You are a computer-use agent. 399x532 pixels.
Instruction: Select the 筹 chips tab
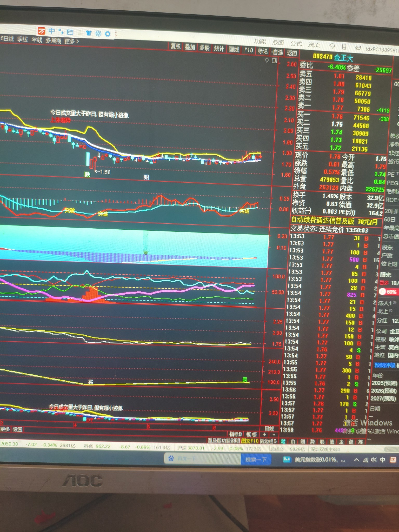(361, 441)
